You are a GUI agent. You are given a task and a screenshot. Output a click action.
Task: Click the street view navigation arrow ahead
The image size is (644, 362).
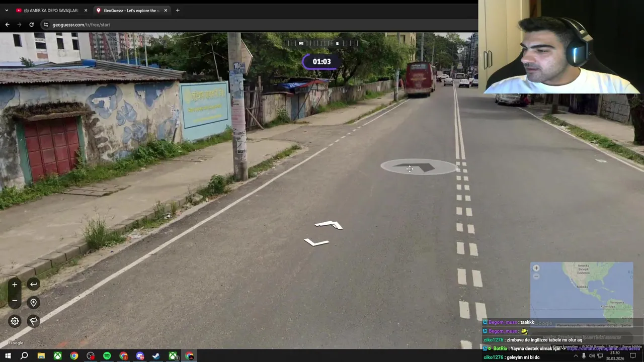329,225
